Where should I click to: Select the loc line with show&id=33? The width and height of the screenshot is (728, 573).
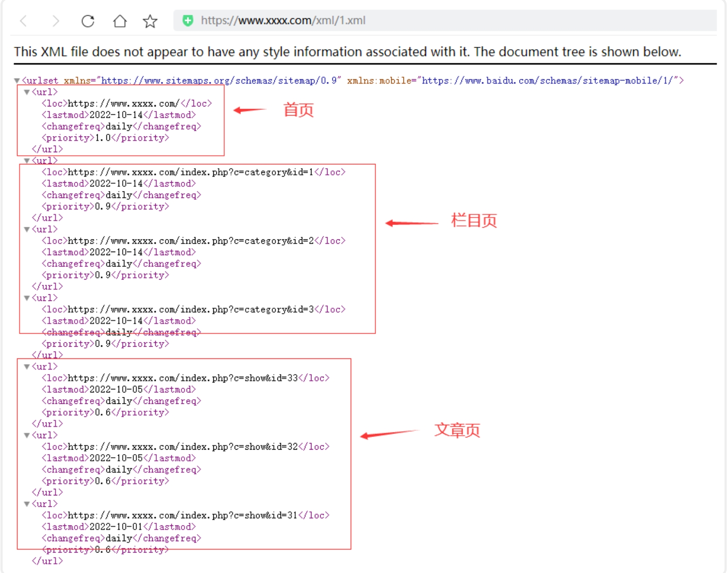pyautogui.click(x=186, y=378)
